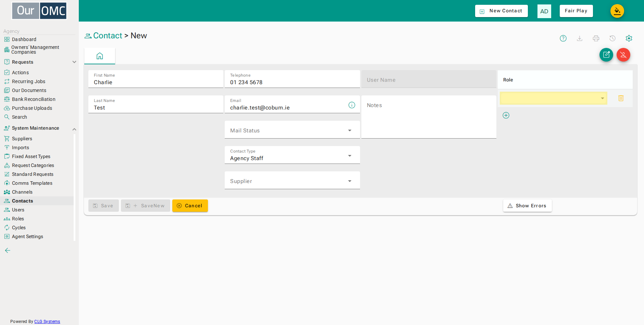Collapse the System Maintenance section chevron

(x=74, y=129)
